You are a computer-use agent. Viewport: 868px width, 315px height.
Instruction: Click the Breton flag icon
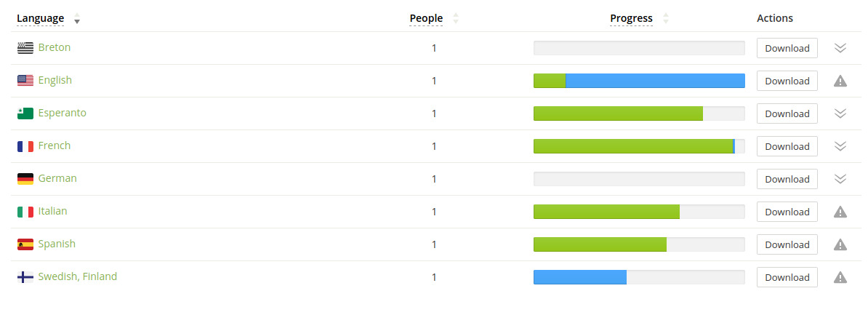point(25,48)
